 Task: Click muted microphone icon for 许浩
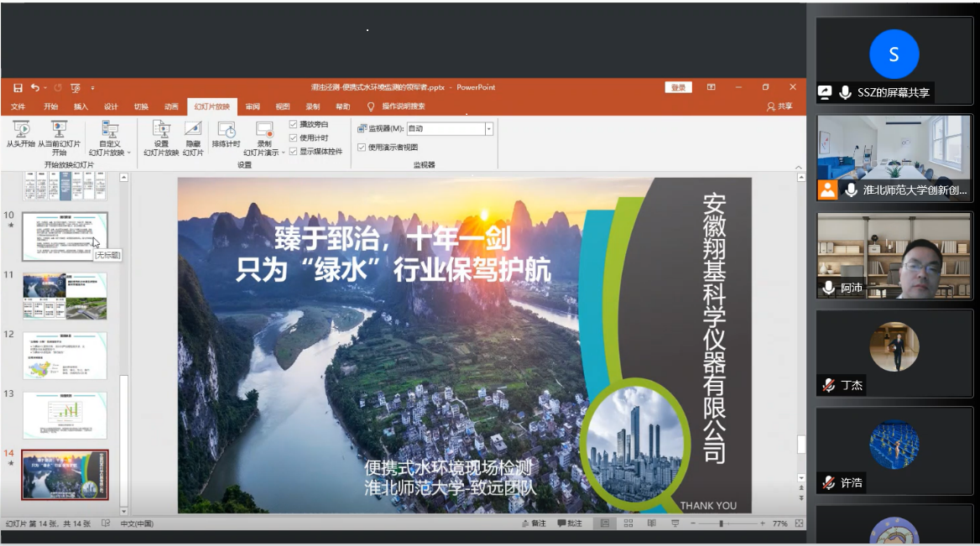pos(829,483)
